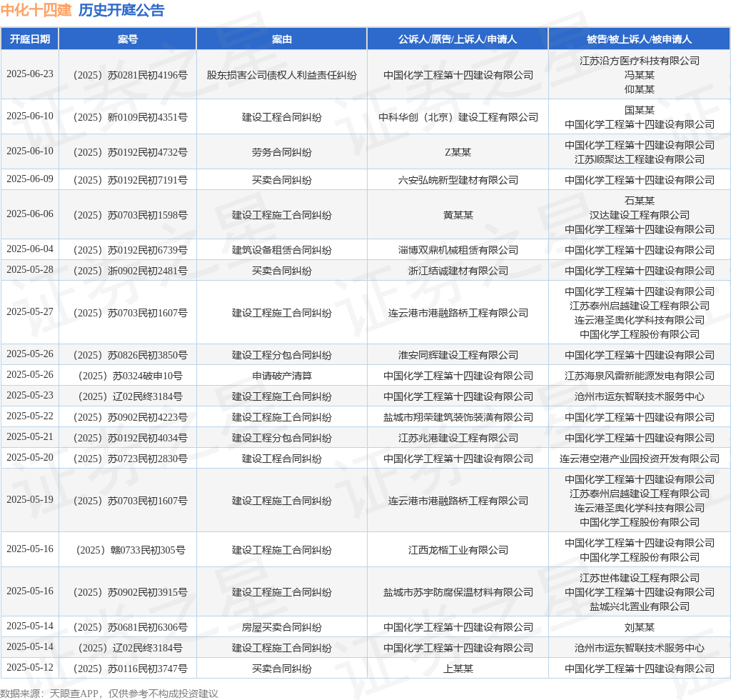Select the 建筑设备租赁合同纠纷 cause cell
Screen dimensions: 731x700
tap(281, 250)
